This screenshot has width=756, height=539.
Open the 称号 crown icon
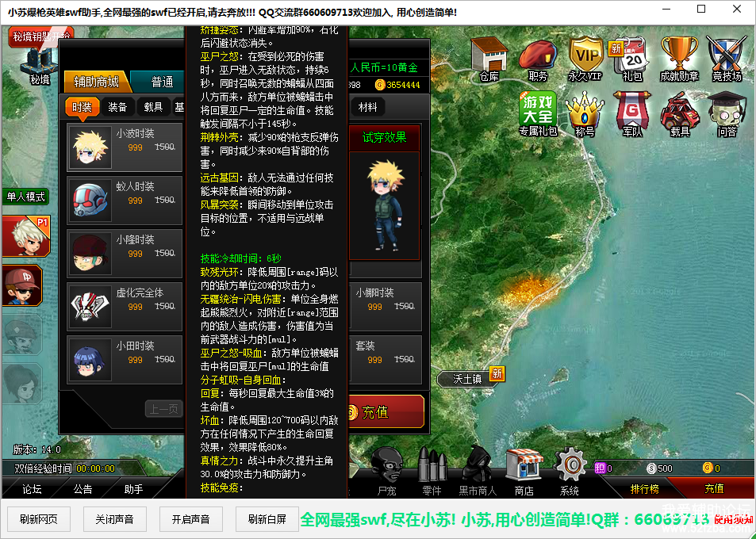[585, 114]
